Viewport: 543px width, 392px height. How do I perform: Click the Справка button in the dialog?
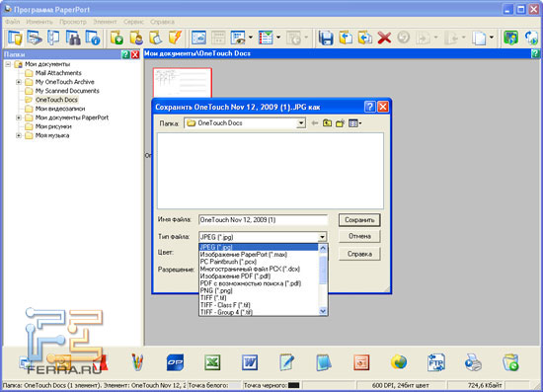coord(359,254)
